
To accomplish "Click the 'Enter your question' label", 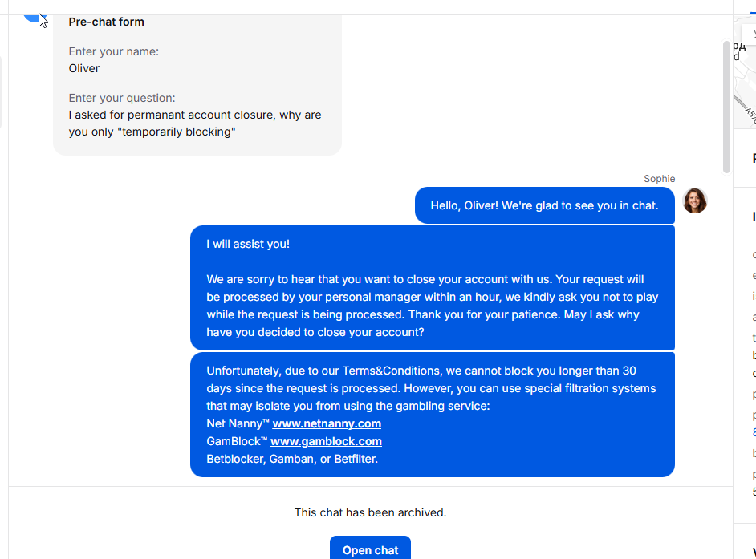I will [x=122, y=98].
